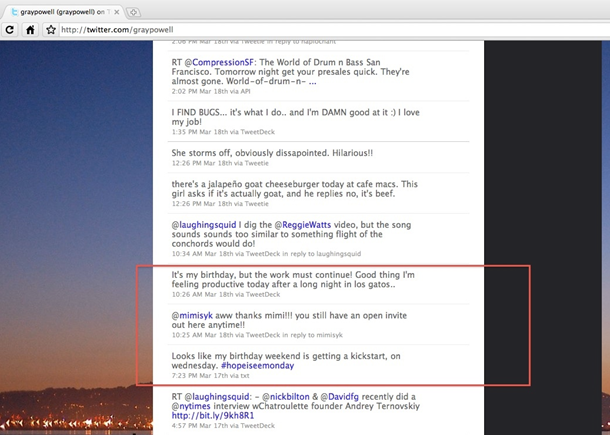Viewport: 610px width, 435px height.
Task: Open the 1:35 PM Mar 18th timestamp
Action: (x=200, y=132)
